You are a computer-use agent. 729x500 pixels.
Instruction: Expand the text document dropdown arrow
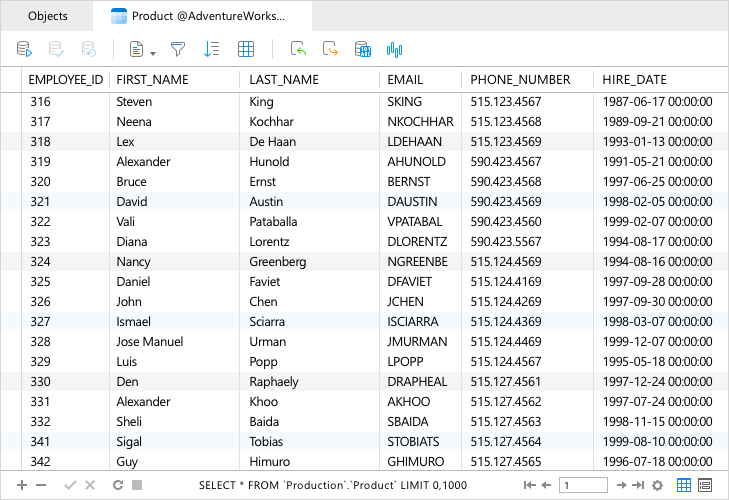coord(153,53)
